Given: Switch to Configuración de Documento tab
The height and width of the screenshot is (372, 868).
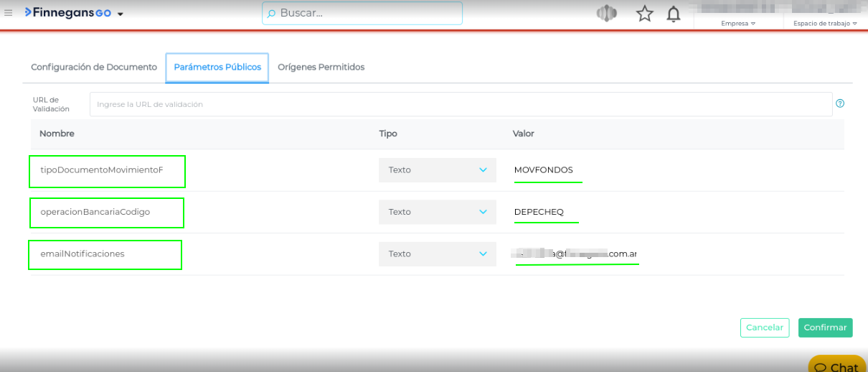Looking at the screenshot, I should [x=94, y=68].
